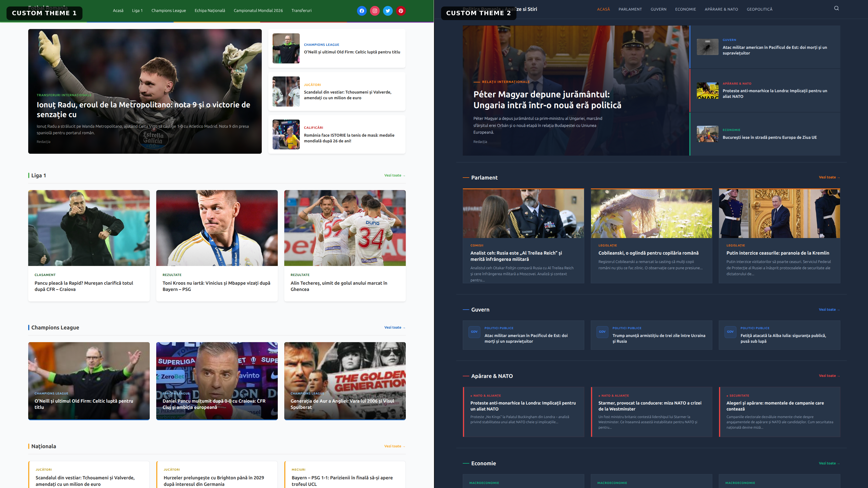The width and height of the screenshot is (868, 488).
Task: Open the Pinterest social icon
Action: click(401, 11)
